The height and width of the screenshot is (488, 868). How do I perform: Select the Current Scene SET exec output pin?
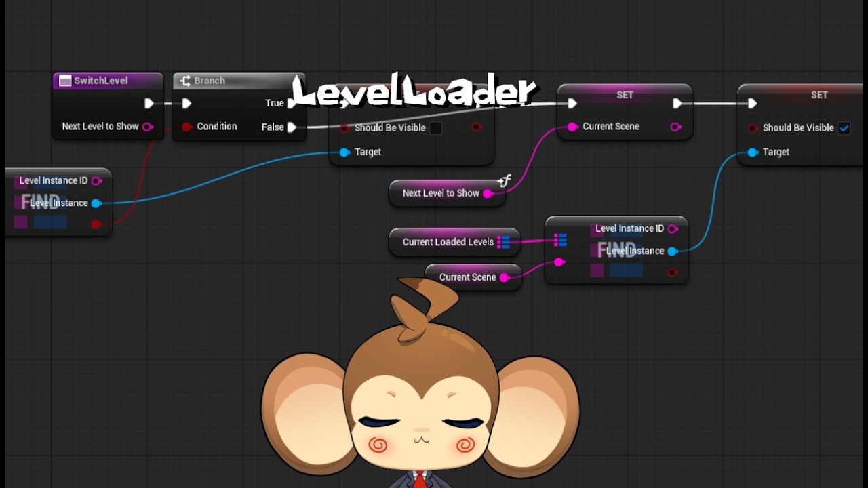677,104
